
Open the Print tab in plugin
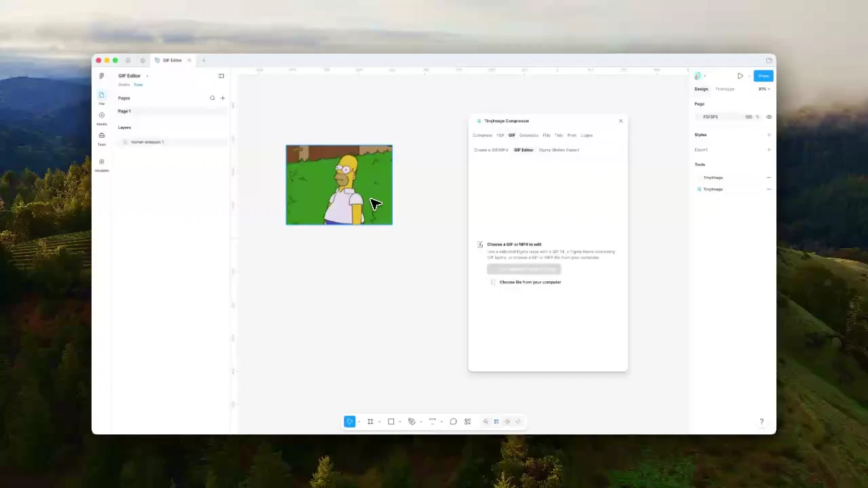click(x=572, y=136)
